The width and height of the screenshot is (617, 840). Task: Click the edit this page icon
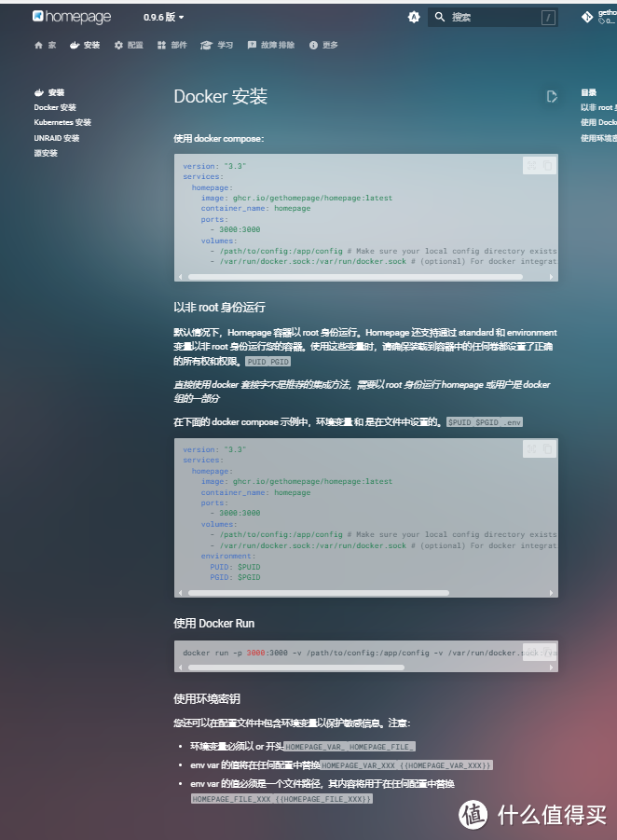tap(552, 96)
